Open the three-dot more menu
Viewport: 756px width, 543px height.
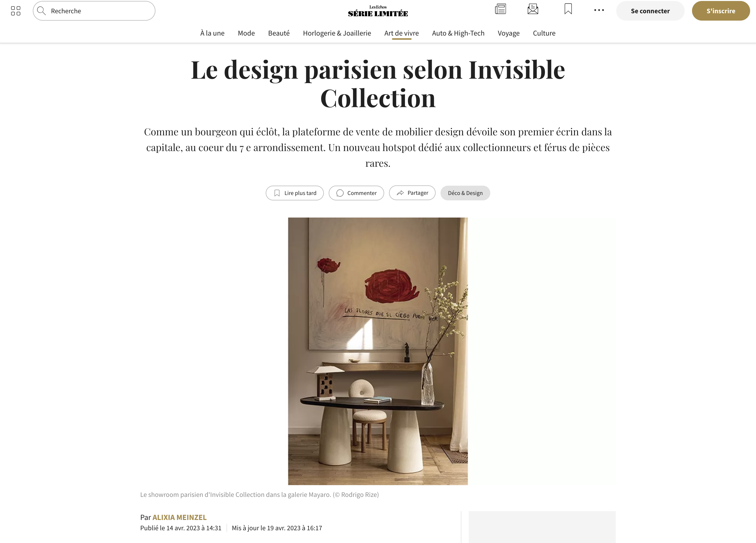[x=599, y=10]
